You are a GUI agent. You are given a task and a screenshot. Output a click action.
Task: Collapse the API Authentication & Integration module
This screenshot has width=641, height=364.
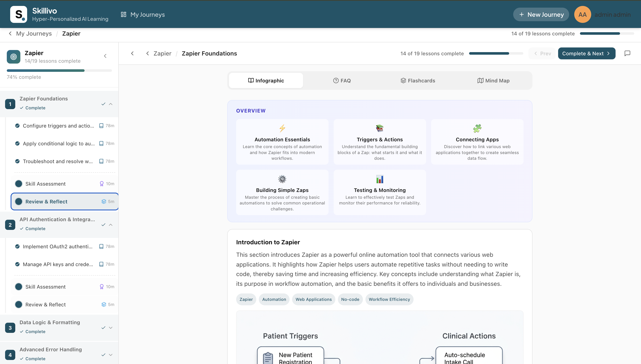(111, 225)
